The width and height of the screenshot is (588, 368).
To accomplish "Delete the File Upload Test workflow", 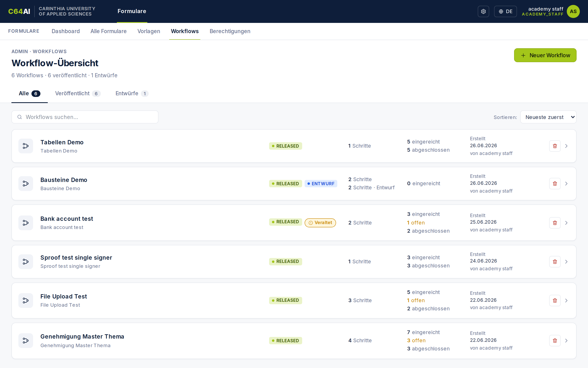I will click(x=555, y=301).
